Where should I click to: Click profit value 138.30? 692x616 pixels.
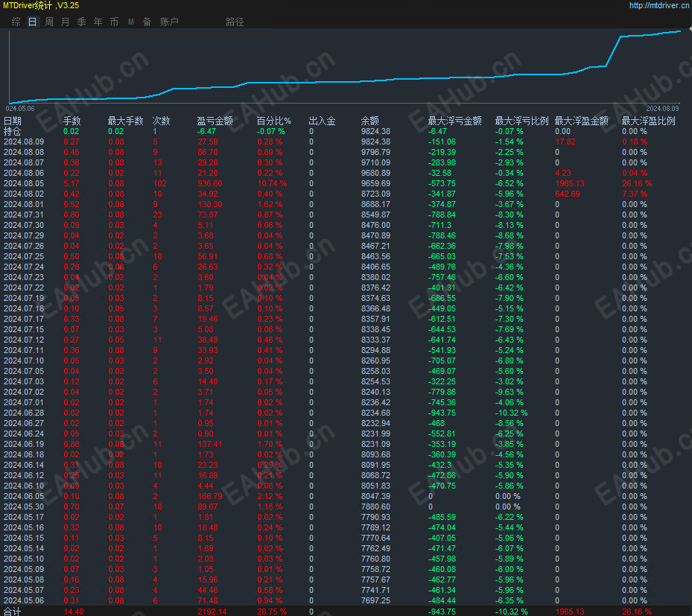pos(210,204)
